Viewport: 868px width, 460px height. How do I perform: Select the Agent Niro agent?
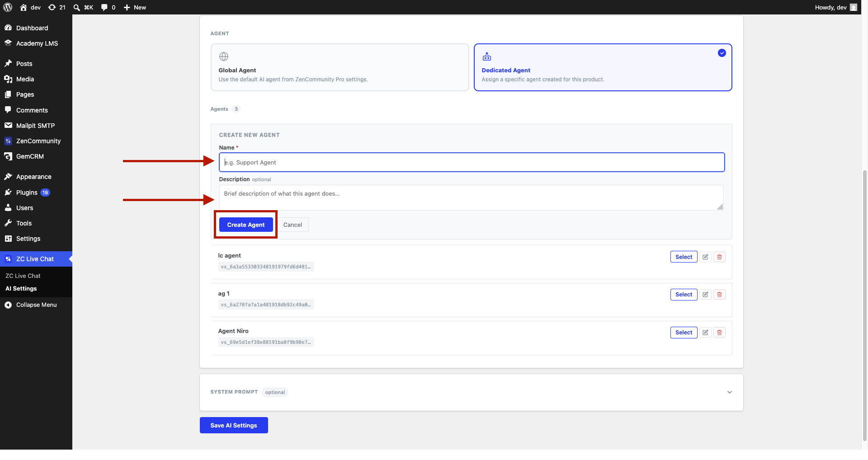(684, 333)
